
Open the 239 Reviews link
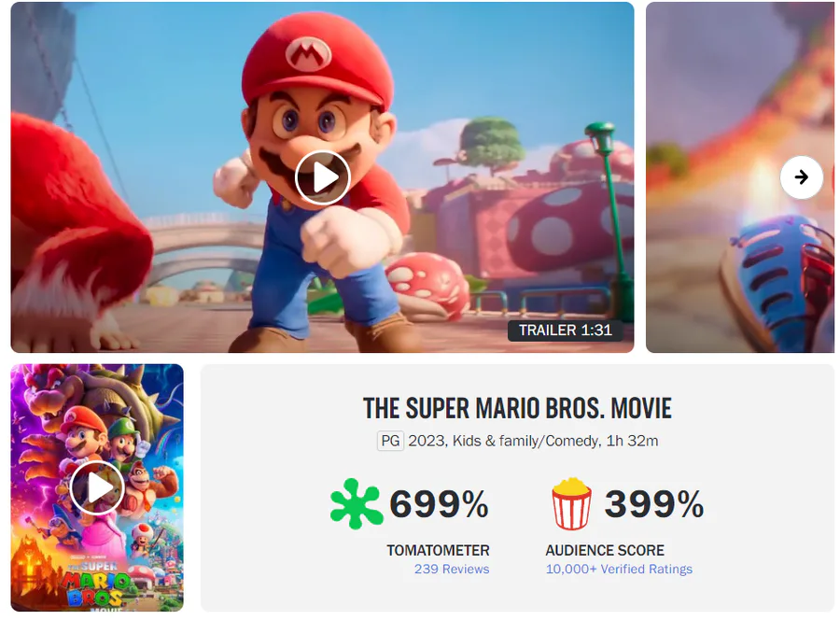452,570
